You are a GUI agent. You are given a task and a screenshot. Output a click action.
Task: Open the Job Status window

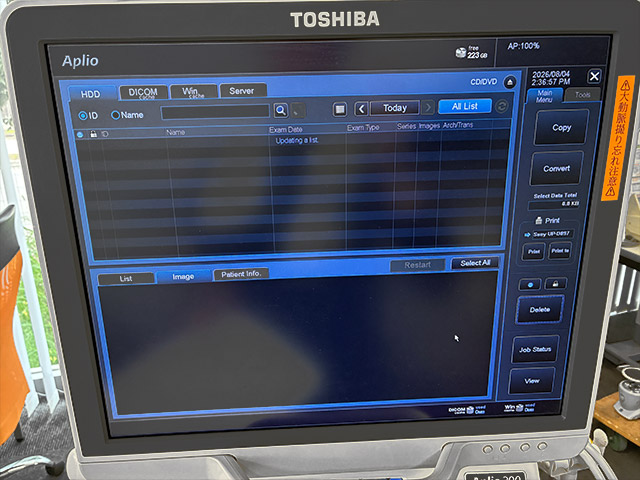(535, 349)
